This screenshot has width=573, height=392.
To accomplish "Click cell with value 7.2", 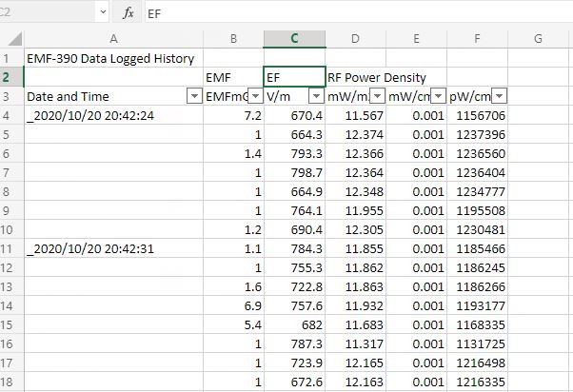I will (233, 115).
